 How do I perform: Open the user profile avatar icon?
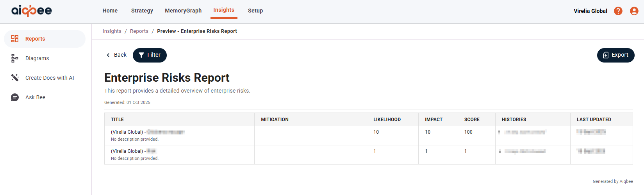tap(634, 11)
